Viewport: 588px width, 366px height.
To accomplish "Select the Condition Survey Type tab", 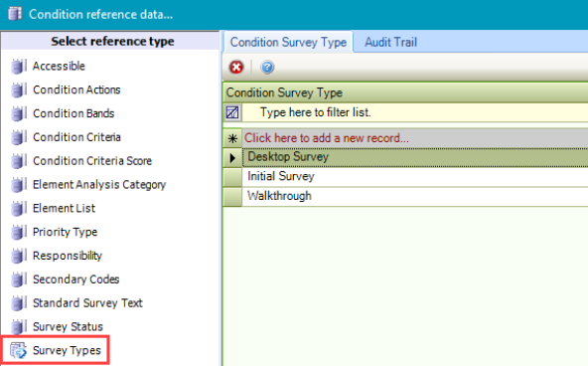I will [x=288, y=42].
